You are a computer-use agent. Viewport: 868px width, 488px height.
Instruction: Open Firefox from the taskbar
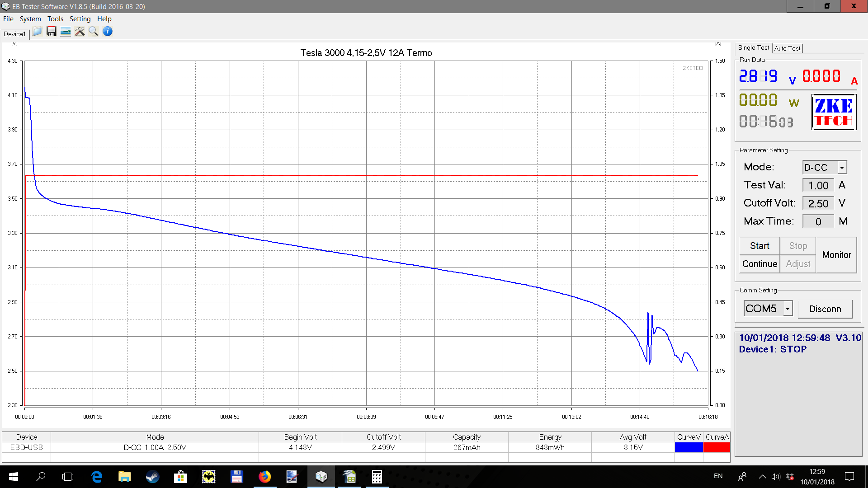[264, 477]
